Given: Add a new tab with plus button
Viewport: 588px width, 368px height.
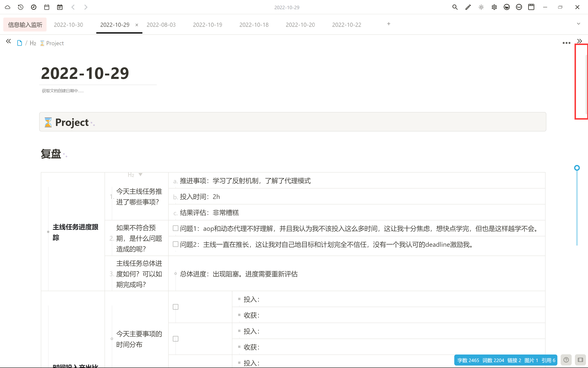Looking at the screenshot, I should tap(389, 24).
